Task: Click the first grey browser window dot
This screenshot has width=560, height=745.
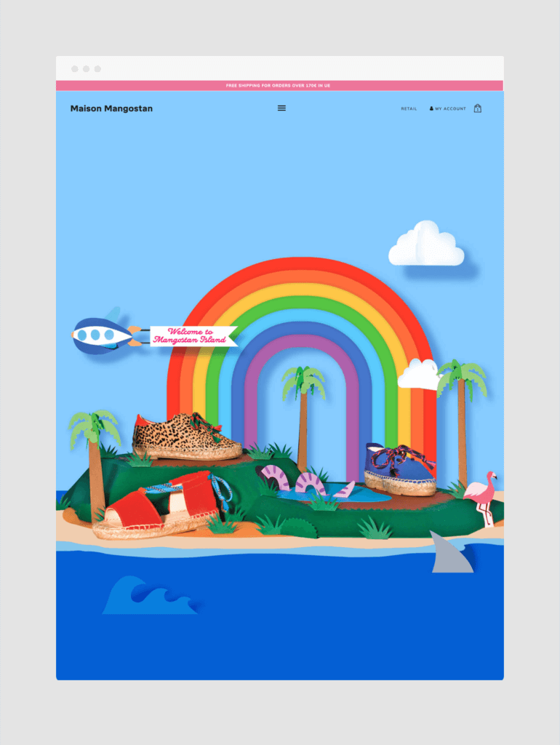Action: click(x=75, y=69)
